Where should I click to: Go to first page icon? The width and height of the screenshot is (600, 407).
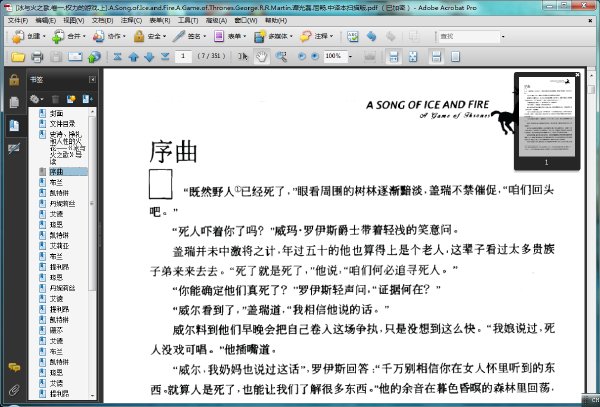pyautogui.click(x=117, y=57)
